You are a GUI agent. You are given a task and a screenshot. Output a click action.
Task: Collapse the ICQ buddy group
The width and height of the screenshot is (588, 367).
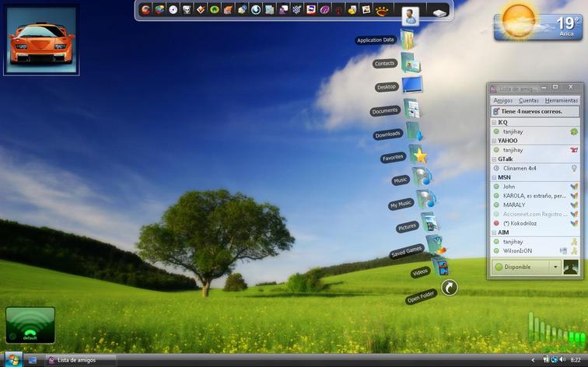point(494,123)
